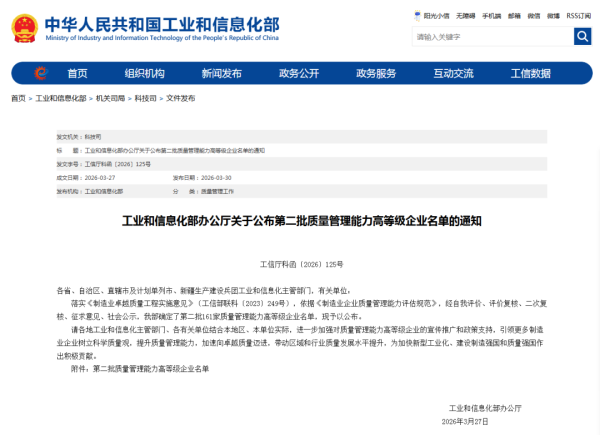Click the title row in the info table

[302, 150]
